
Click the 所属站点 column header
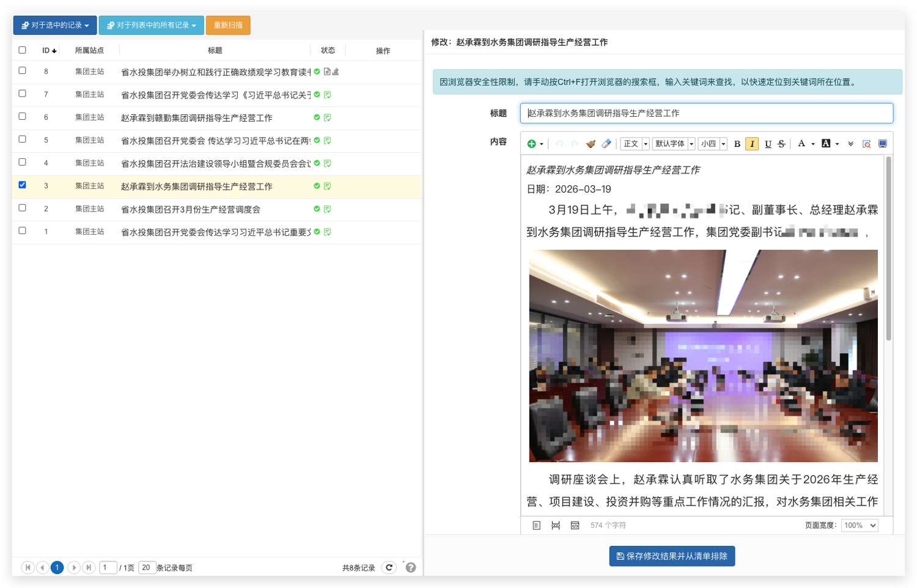click(89, 51)
